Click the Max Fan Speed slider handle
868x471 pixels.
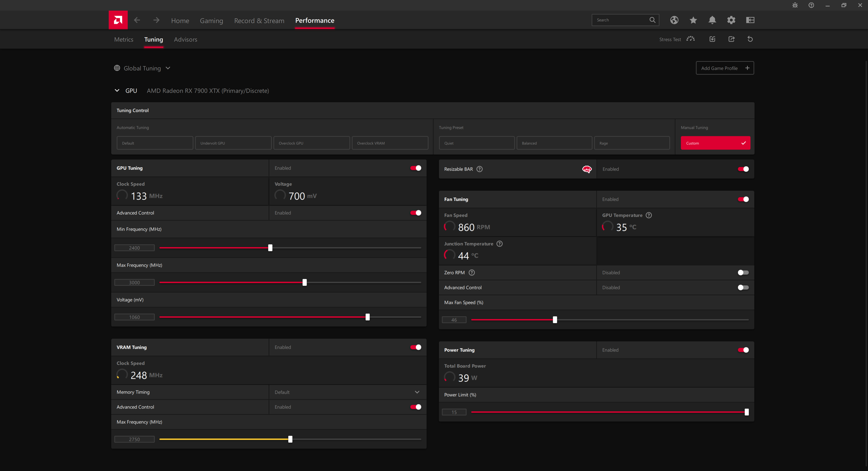[x=555, y=320]
